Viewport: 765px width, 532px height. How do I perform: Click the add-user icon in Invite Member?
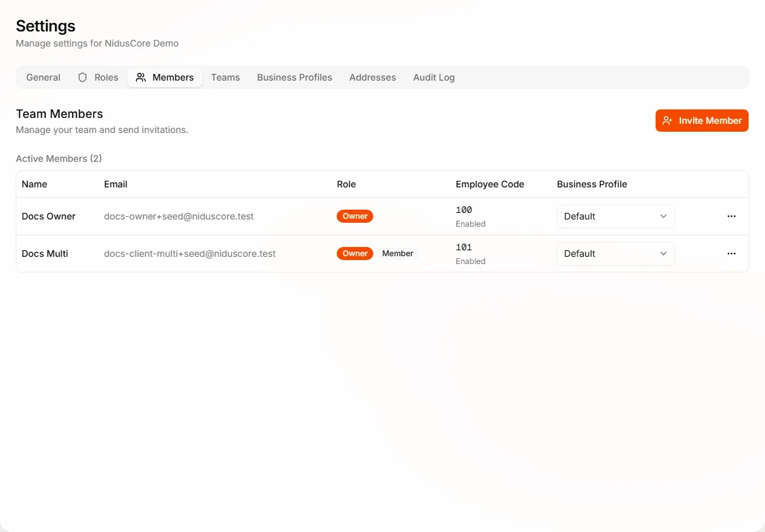(x=667, y=121)
